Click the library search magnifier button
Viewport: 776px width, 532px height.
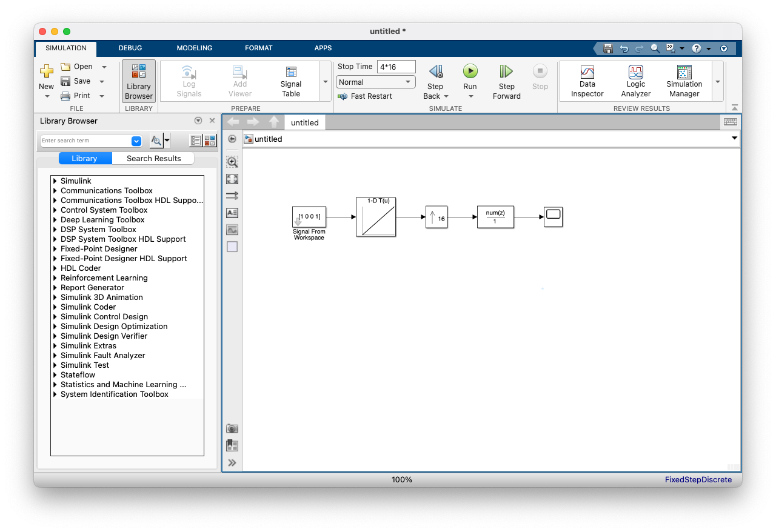coord(156,141)
